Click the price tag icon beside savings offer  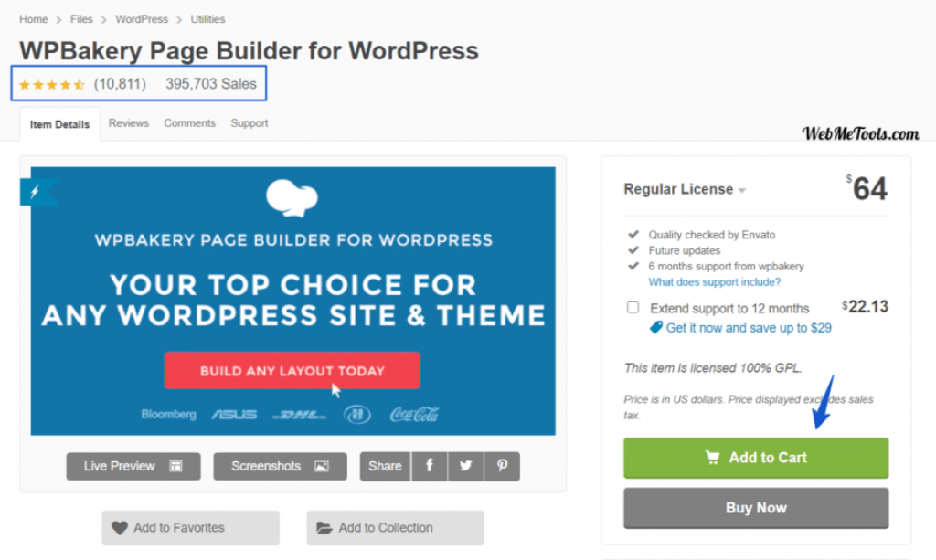[656, 327]
